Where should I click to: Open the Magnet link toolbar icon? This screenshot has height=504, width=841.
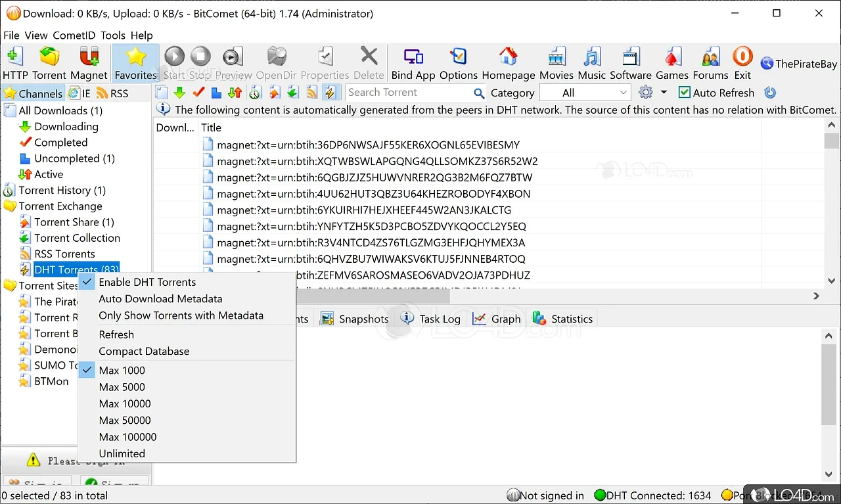pos(89,57)
